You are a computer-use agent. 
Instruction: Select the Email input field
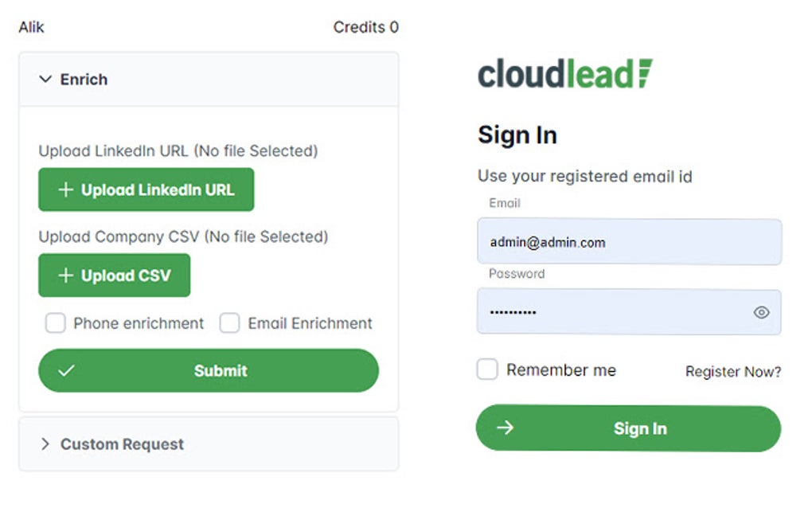(x=629, y=242)
